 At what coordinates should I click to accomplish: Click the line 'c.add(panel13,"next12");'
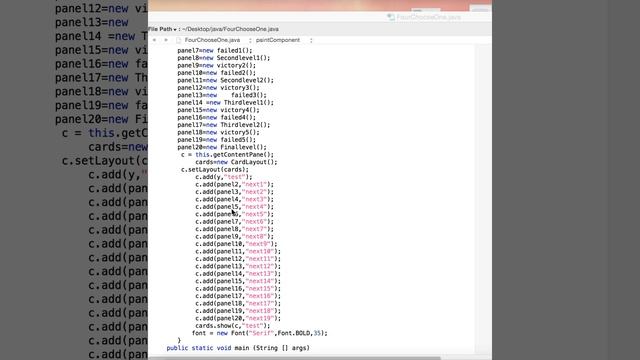pyautogui.click(x=238, y=266)
